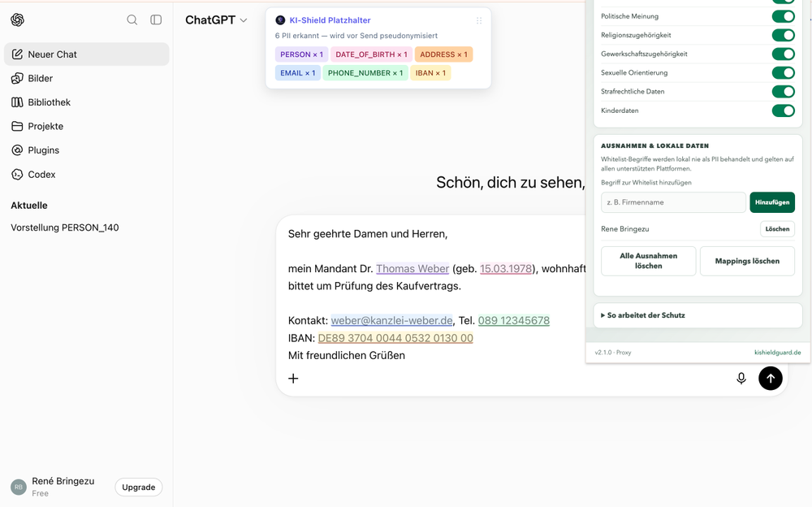Click Alle Ausnahmen löschen button
The height and width of the screenshot is (507, 812).
[x=648, y=261]
